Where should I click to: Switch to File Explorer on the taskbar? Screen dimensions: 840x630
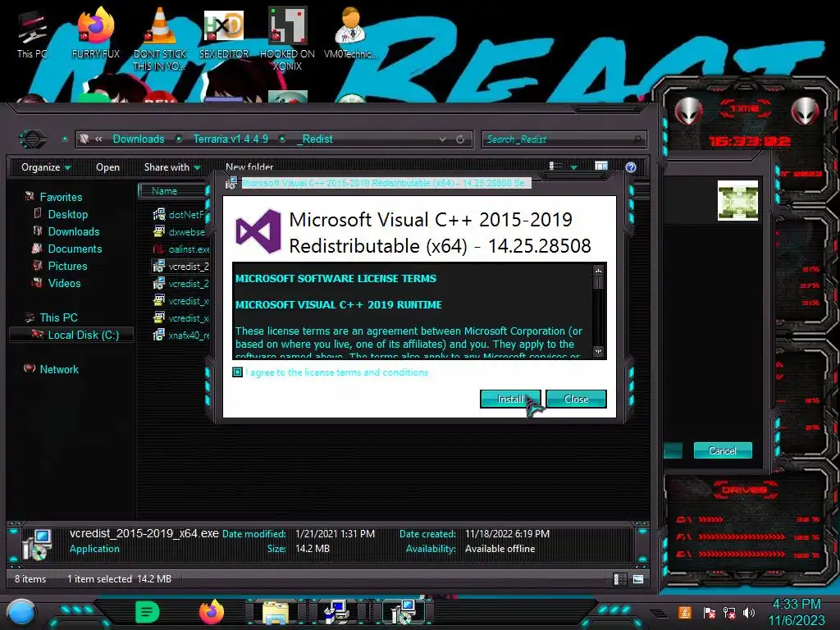click(x=276, y=613)
